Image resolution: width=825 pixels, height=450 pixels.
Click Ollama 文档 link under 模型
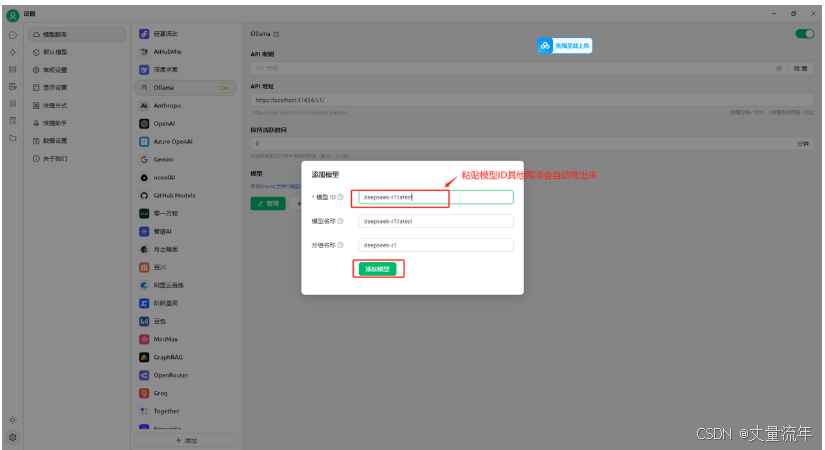(x=275, y=186)
